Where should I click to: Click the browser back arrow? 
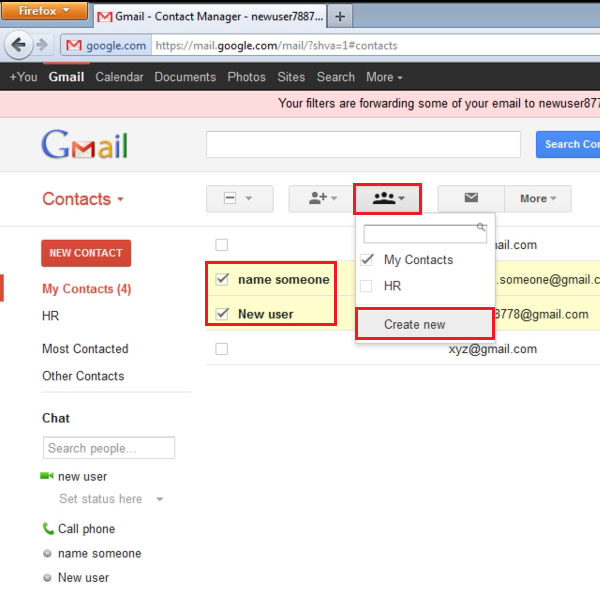pyautogui.click(x=18, y=45)
